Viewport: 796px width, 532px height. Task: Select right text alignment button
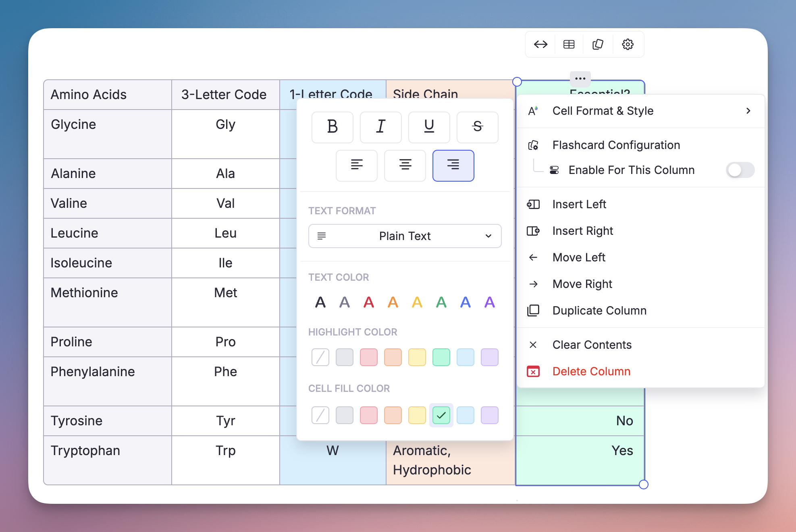coord(453,165)
